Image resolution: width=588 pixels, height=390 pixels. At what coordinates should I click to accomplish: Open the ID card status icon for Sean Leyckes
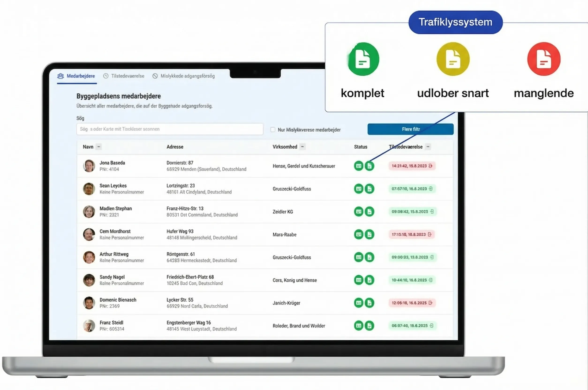click(x=358, y=189)
